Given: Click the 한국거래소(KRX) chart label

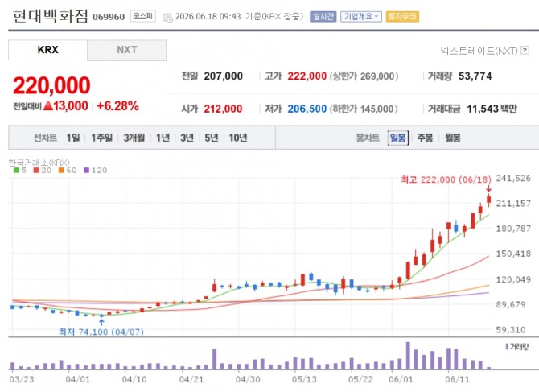Looking at the screenshot, I should [x=39, y=163].
